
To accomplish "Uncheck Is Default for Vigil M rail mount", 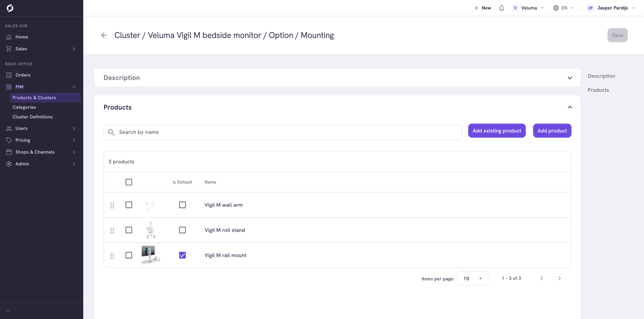I will coord(182,255).
